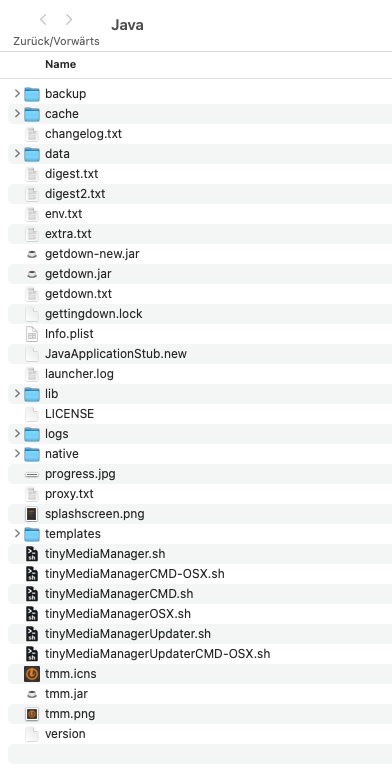The width and height of the screenshot is (392, 781).
Task: Expand the lib folder
Action: coord(17,394)
